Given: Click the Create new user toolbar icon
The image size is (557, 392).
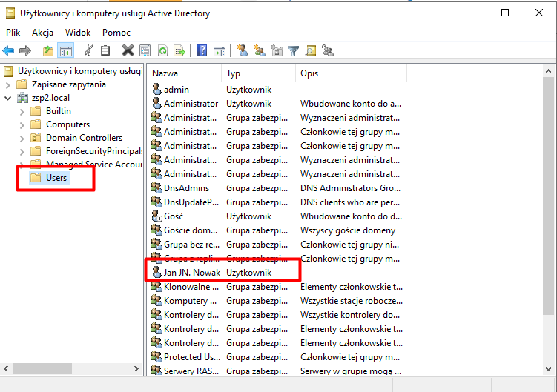Looking at the screenshot, I should pos(242,50).
